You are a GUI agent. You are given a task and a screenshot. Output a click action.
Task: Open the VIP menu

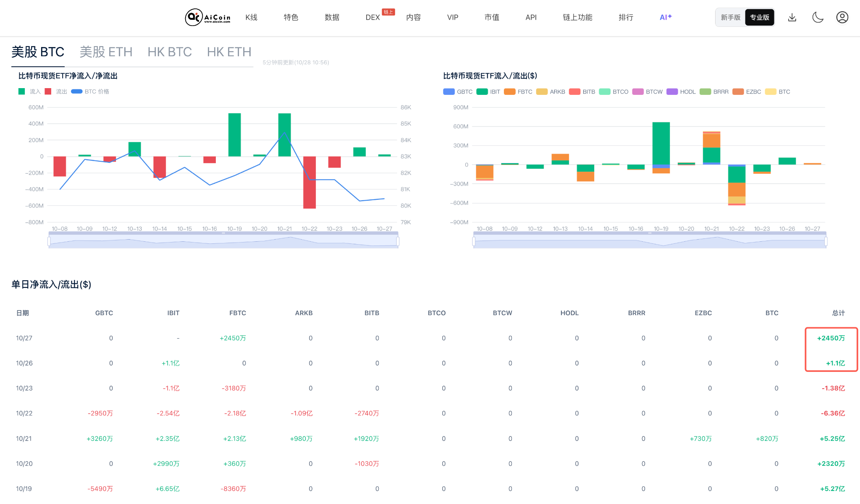pyautogui.click(x=453, y=17)
